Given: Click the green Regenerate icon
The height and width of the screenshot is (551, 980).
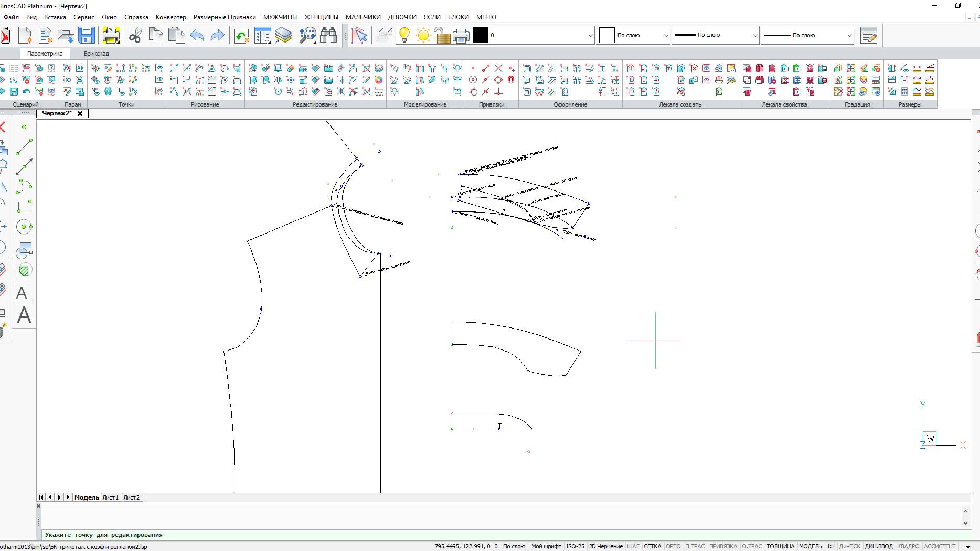Looking at the screenshot, I should point(241,35).
